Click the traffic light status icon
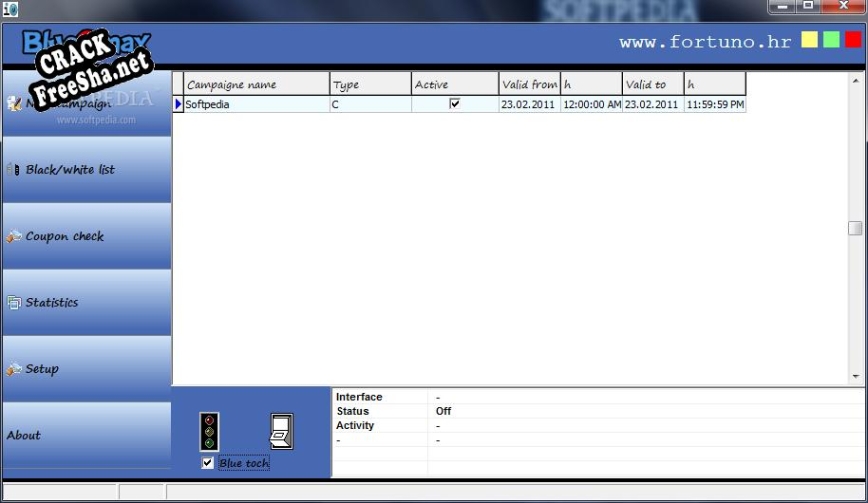 point(209,431)
